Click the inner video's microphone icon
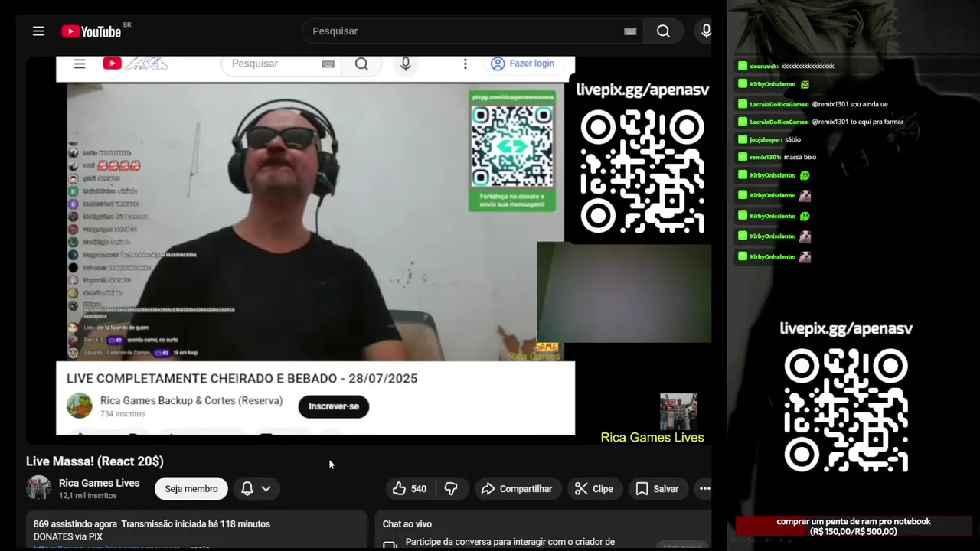The height and width of the screenshot is (551, 980). click(x=406, y=64)
